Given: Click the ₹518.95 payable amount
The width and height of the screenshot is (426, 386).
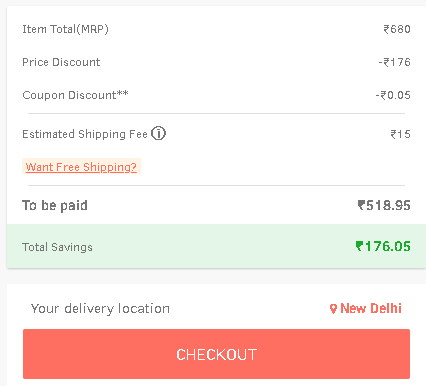Looking at the screenshot, I should tap(384, 205).
